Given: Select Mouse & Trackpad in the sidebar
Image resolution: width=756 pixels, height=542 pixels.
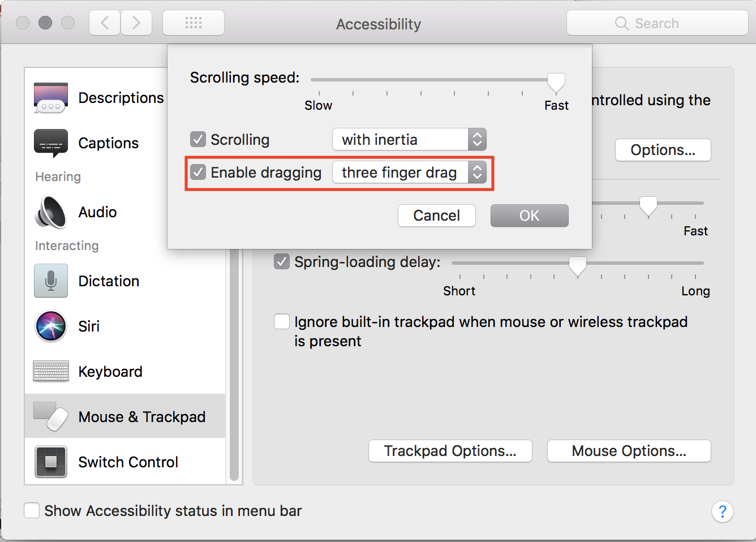Looking at the screenshot, I should (125, 416).
